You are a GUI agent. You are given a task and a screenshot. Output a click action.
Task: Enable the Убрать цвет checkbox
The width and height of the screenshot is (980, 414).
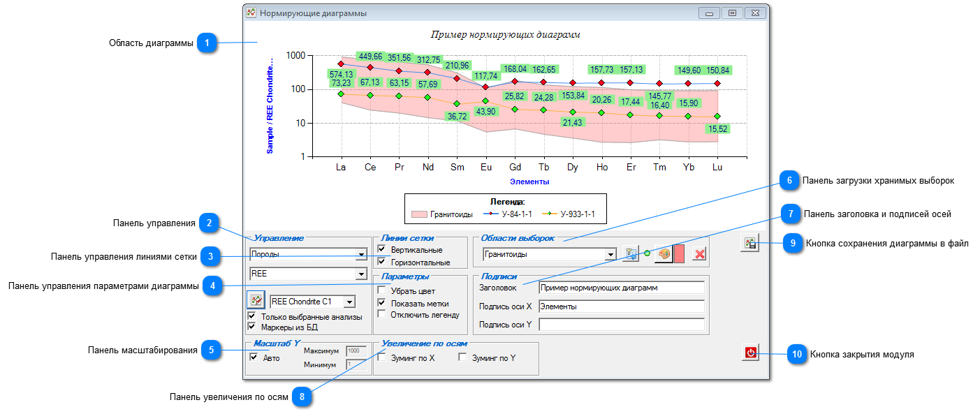tap(381, 290)
